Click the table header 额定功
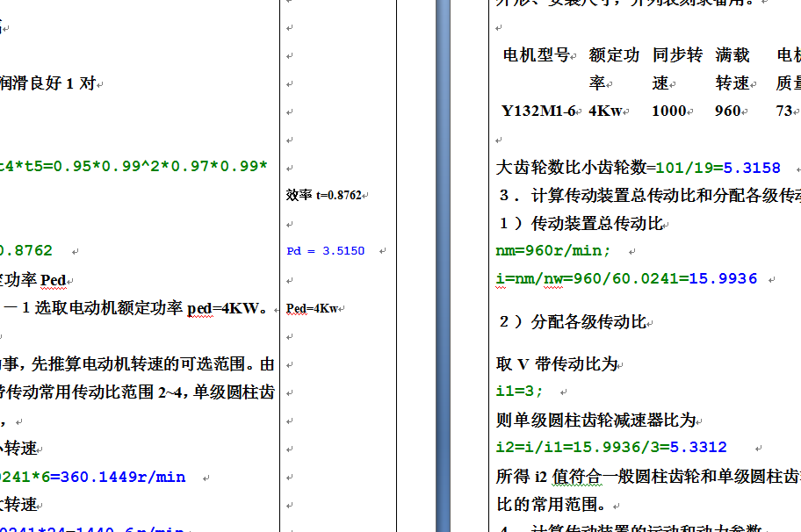801x532 pixels. [614, 54]
